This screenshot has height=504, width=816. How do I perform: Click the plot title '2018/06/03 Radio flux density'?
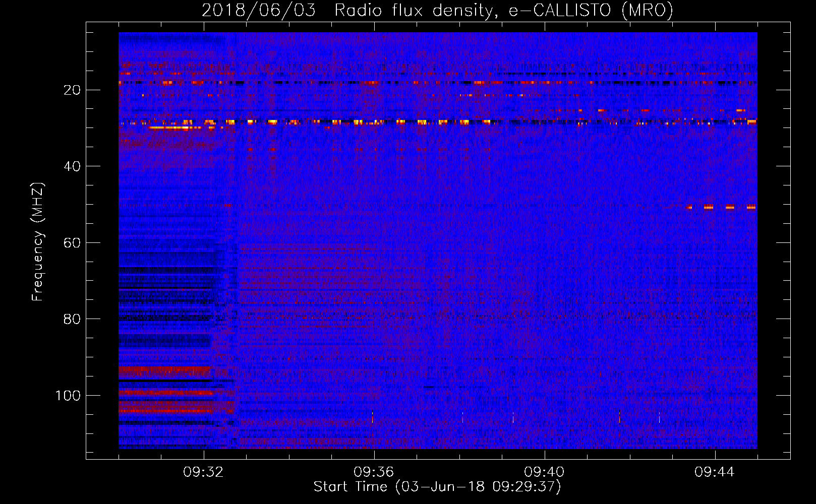point(437,10)
